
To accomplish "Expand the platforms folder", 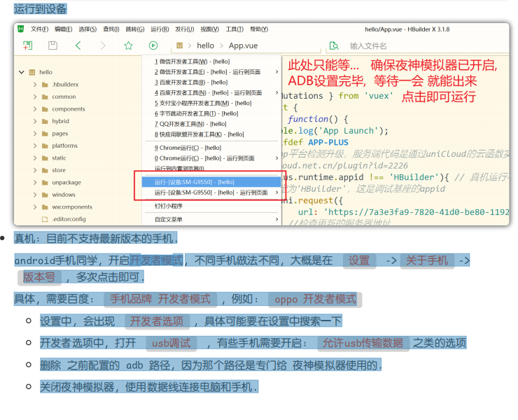I will (x=35, y=146).
